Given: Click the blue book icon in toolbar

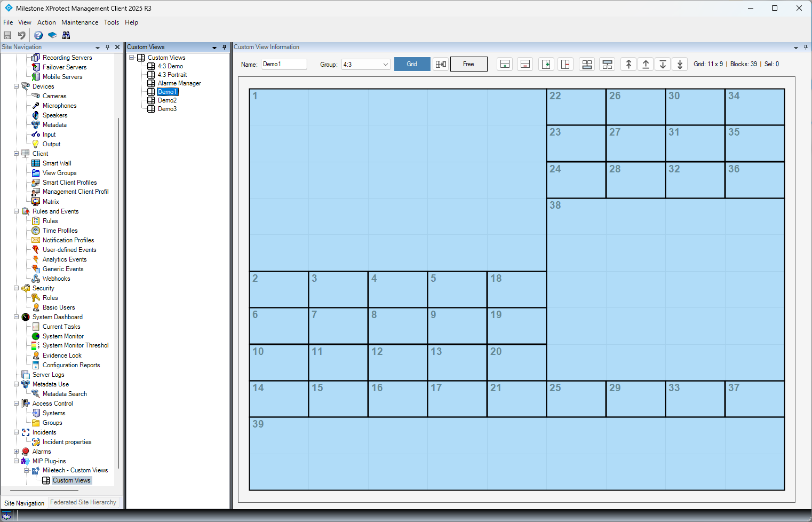Looking at the screenshot, I should (52, 35).
